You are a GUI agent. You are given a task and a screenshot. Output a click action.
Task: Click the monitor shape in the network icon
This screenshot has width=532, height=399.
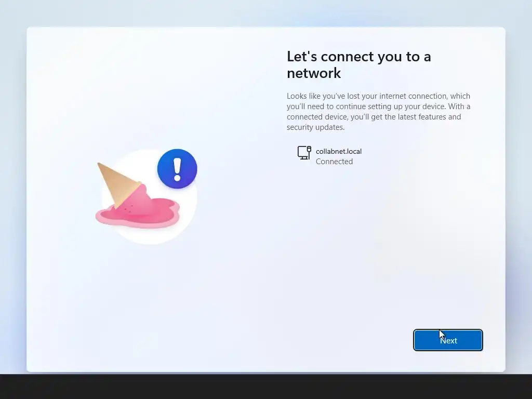coord(303,153)
